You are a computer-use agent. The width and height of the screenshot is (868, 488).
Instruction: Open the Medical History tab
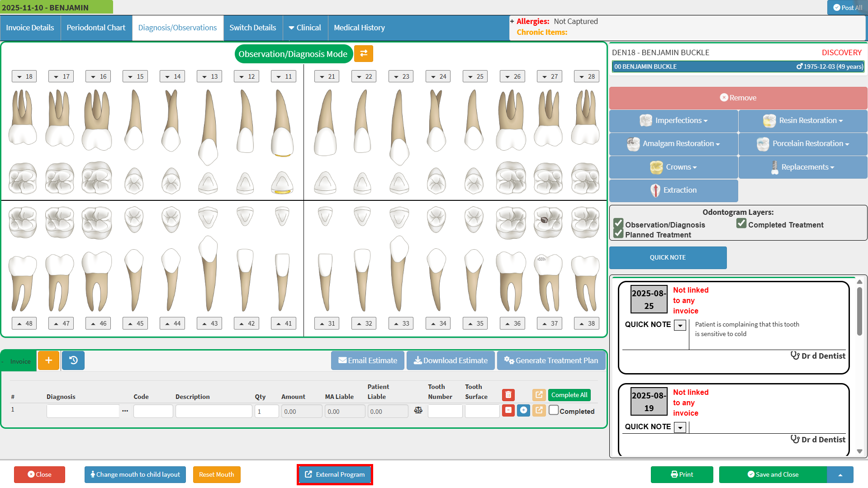[359, 28]
